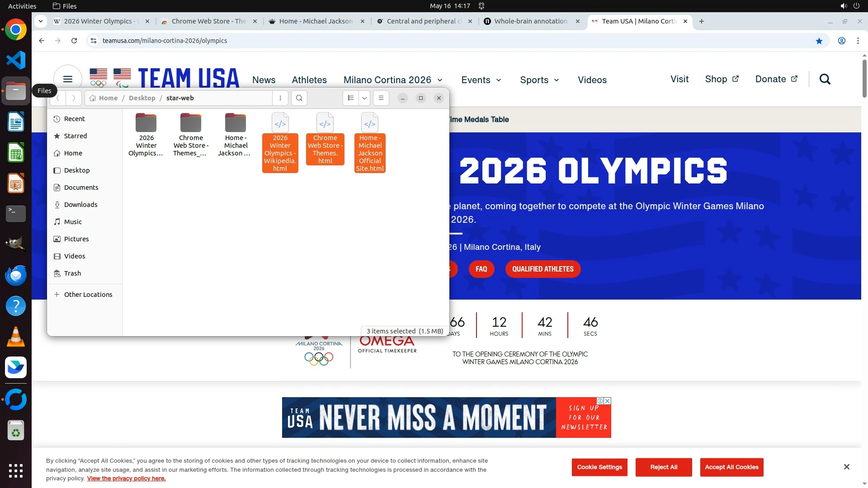Image resolution: width=868 pixels, height=488 pixels.
Task: Open the Files hamburger main menu
Action: click(381, 98)
